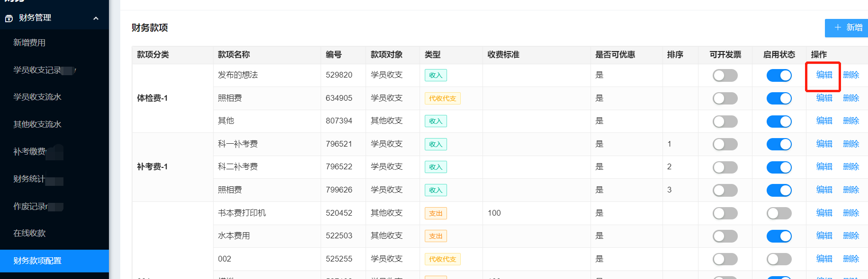Delete the 科二补考费 row

[x=851, y=166]
